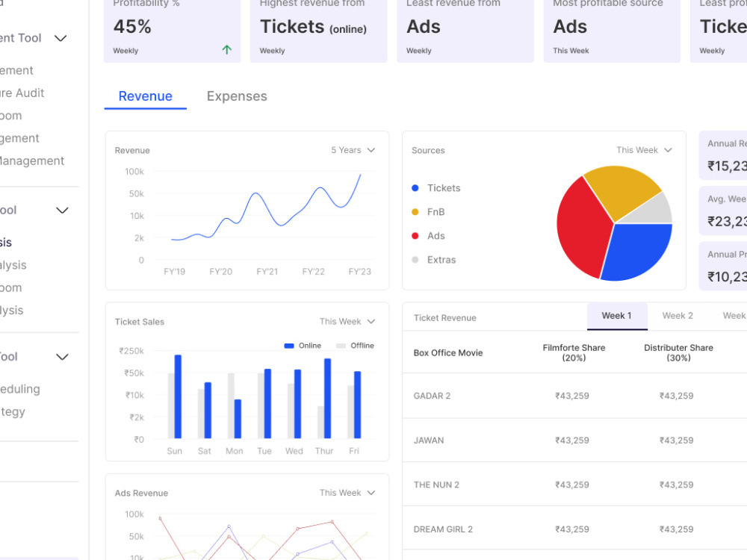The height and width of the screenshot is (560, 747).
Task: Click the Sun Online bar in Ticket Sales
Action: coord(178,396)
